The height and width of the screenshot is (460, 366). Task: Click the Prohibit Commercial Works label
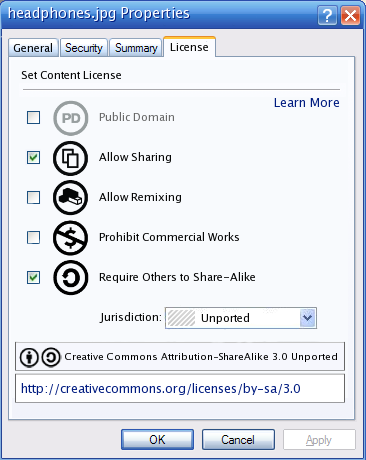coord(169,237)
